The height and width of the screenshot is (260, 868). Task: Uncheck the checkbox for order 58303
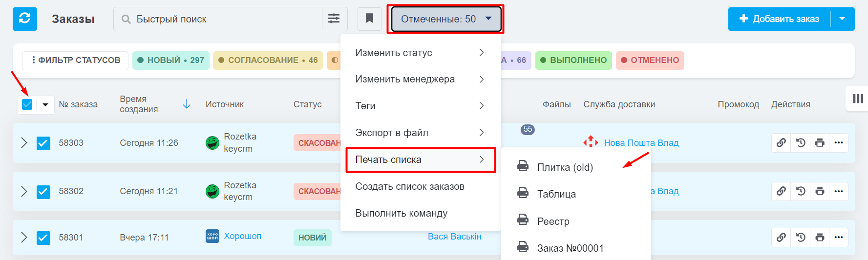pos(43,143)
